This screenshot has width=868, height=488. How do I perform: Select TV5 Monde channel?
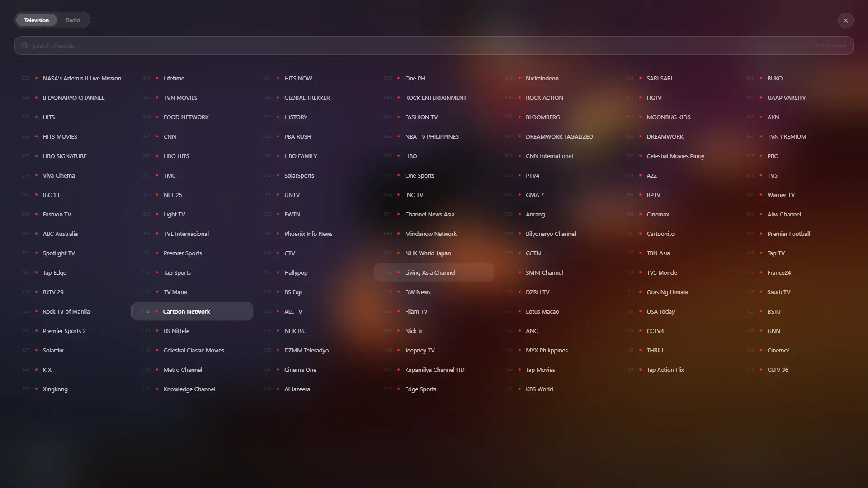tap(675, 272)
